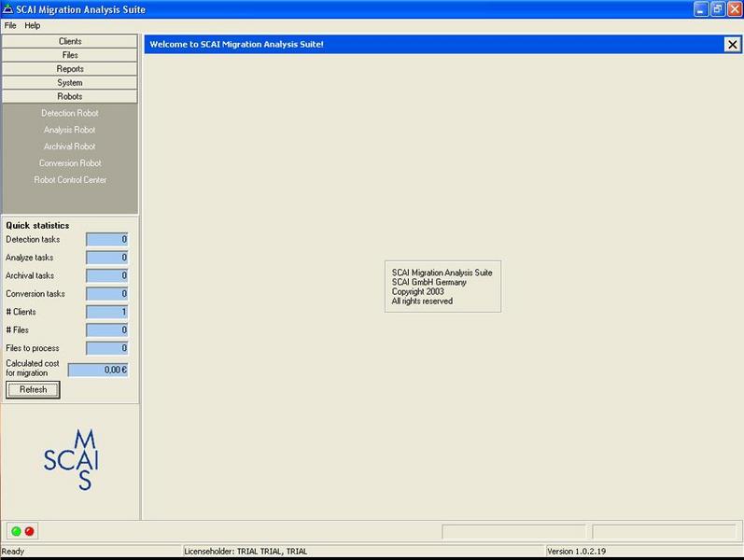The height and width of the screenshot is (560, 744).
Task: Select the # Files value field
Action: coord(106,329)
